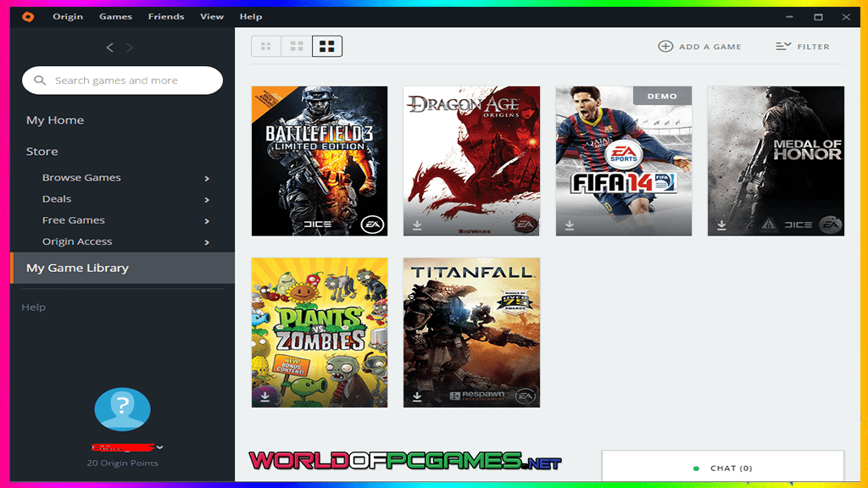
Task: Click the Add a Game plus icon
Action: tap(665, 47)
